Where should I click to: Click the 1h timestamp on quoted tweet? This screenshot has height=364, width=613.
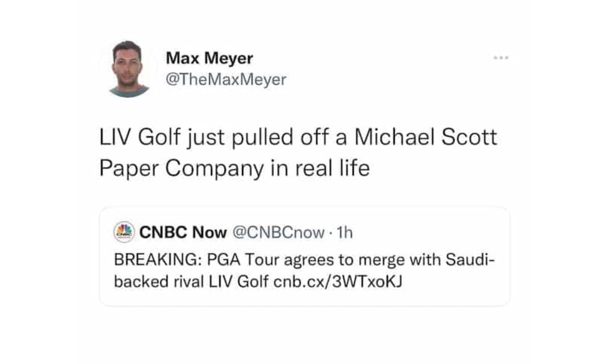345,232
